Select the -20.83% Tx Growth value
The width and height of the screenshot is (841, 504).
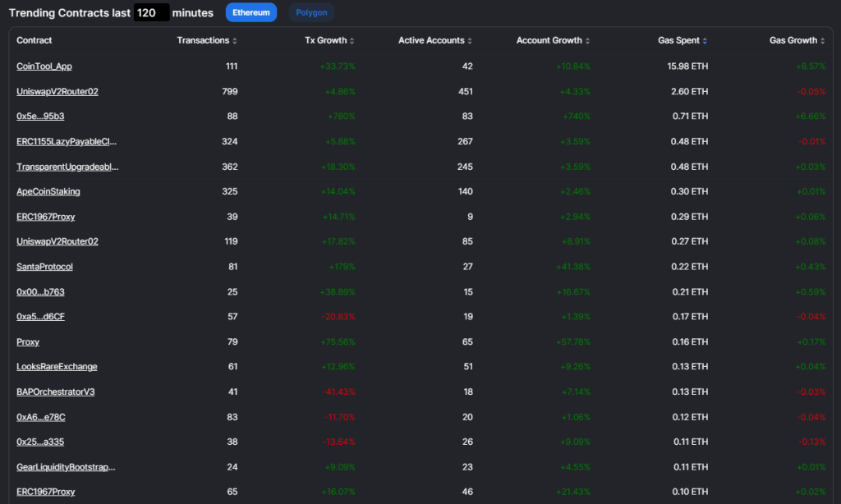(338, 317)
